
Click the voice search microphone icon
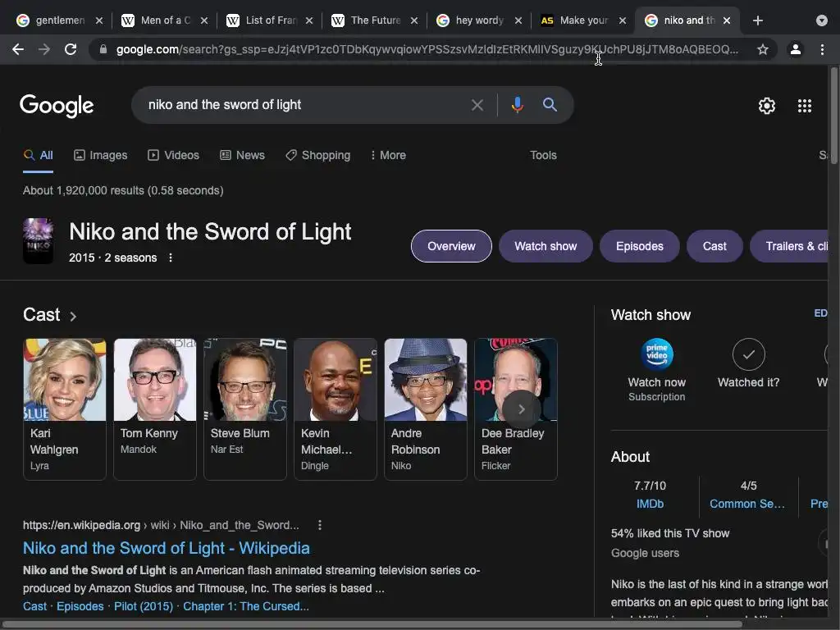tap(517, 105)
